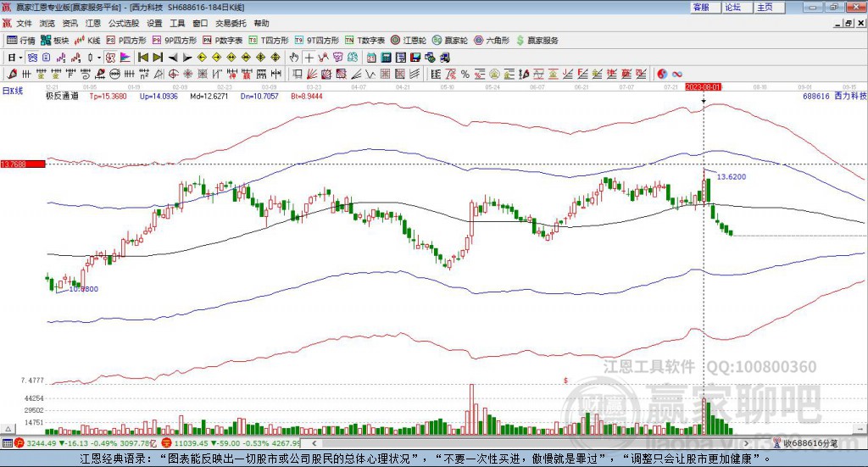868x467 pixels.
Task: Jump to first bar with skip-back icon
Action: [x=142, y=58]
